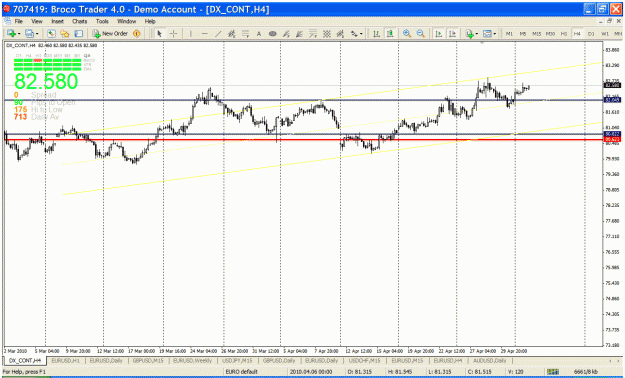Select the Gann Grid tool

[327, 34]
